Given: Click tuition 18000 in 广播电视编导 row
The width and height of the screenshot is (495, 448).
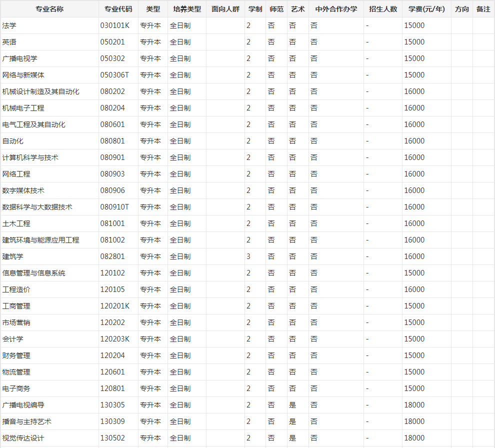Looking at the screenshot, I should pyautogui.click(x=414, y=404).
